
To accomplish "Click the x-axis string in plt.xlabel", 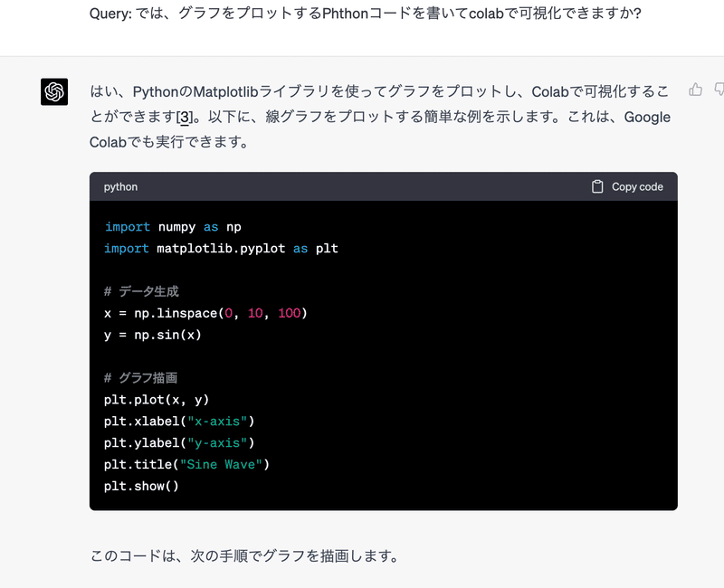I will pos(215,421).
